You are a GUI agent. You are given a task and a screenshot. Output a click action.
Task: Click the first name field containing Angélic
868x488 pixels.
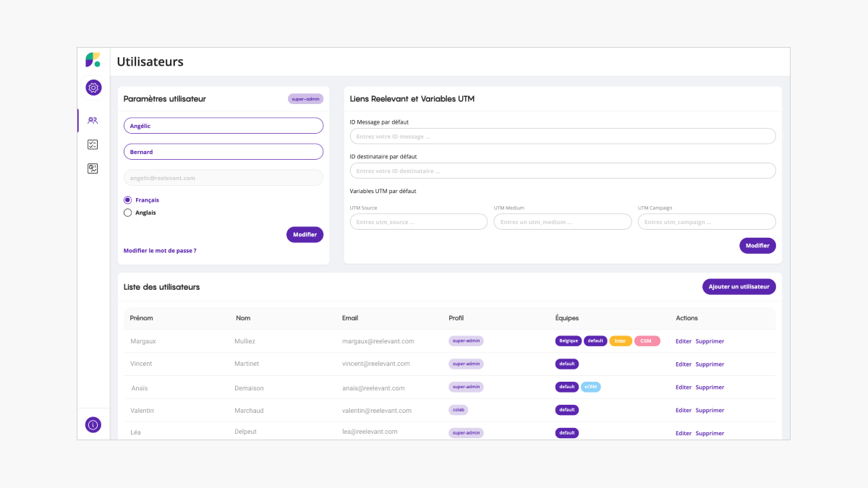(x=224, y=126)
